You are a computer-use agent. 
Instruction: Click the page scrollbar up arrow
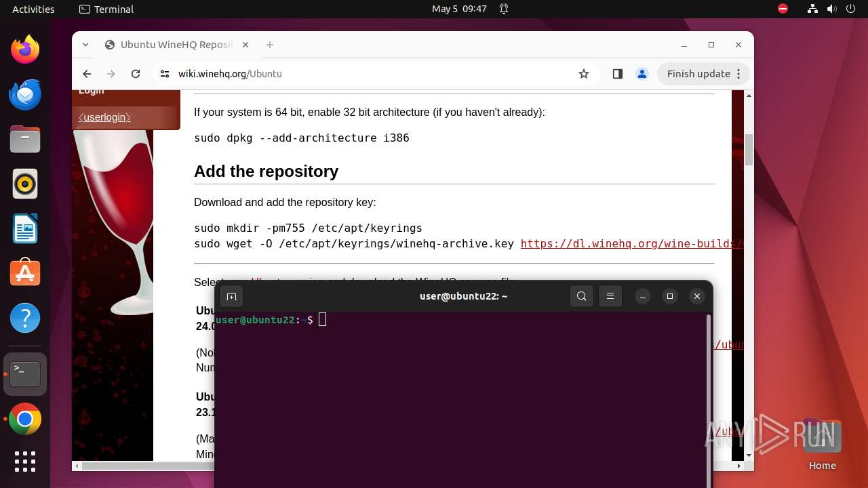(749, 95)
